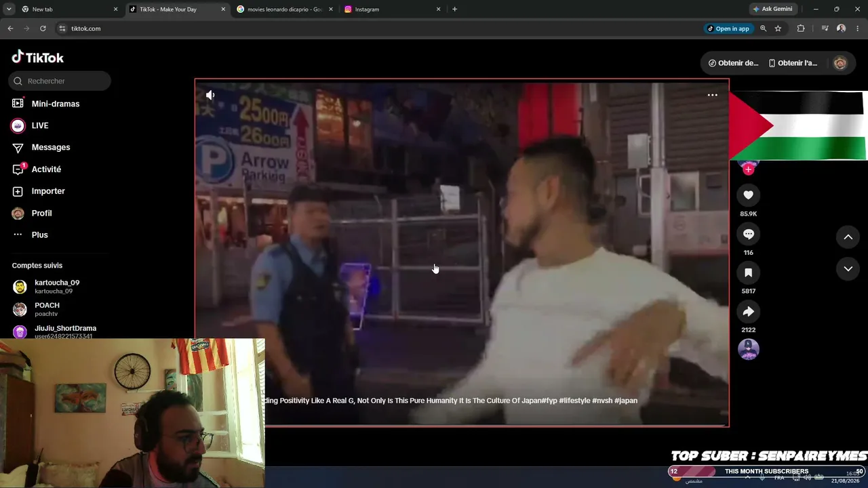
Task: Open Mini-dramas in the sidebar
Action: tap(56, 104)
